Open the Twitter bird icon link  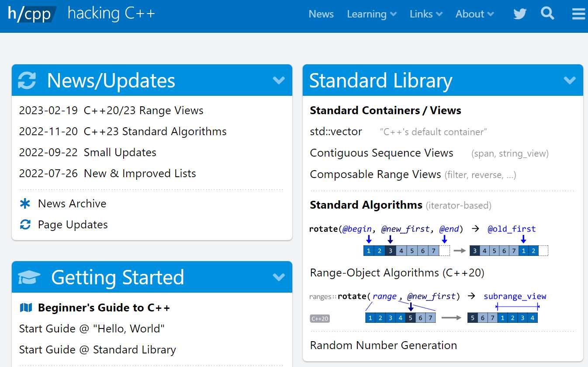click(520, 14)
